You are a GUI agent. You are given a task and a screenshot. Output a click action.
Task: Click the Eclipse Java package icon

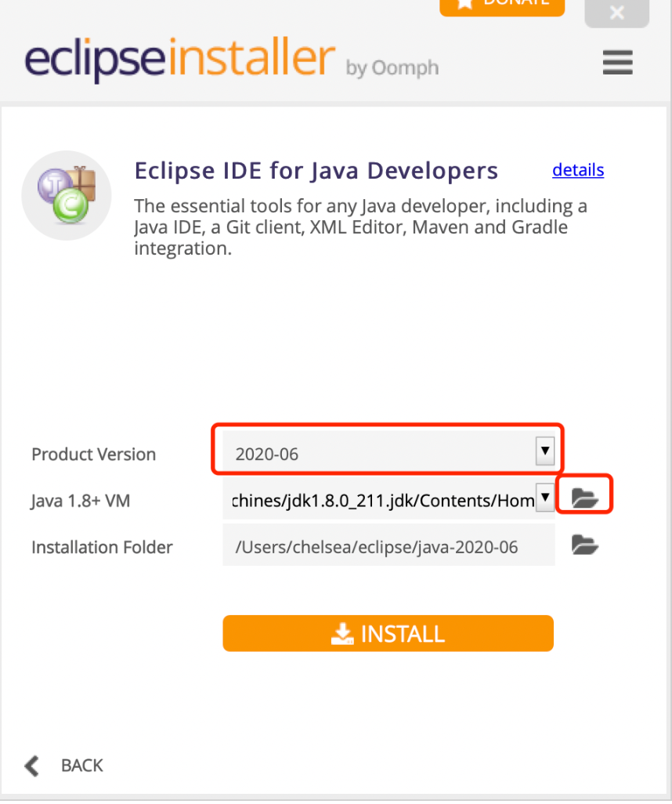pos(67,195)
